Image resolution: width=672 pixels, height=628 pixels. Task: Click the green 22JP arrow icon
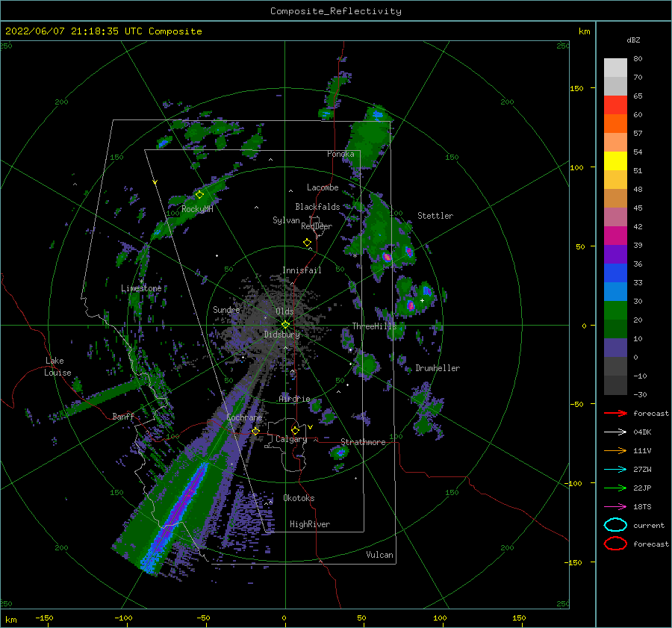click(615, 488)
